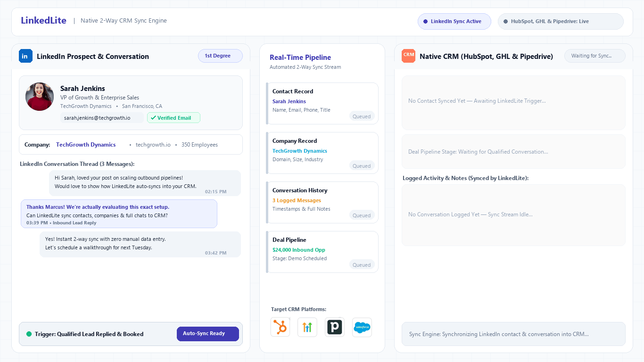Select the outbound message sent at 03:42 PM
Viewport: 644px width, 362px height.
[140, 245]
